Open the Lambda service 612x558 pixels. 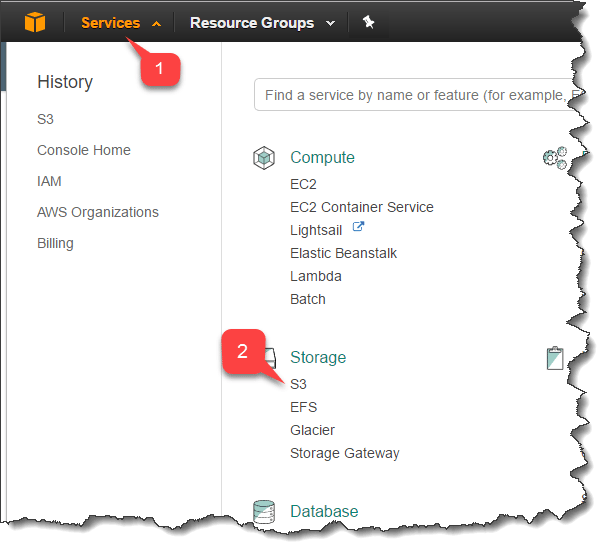tap(316, 276)
